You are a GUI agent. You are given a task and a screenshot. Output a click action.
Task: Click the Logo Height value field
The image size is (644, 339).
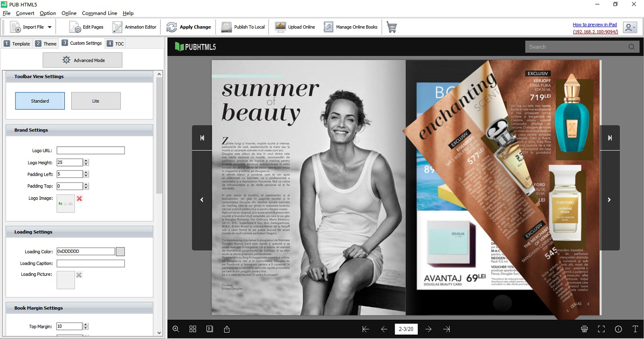point(70,162)
